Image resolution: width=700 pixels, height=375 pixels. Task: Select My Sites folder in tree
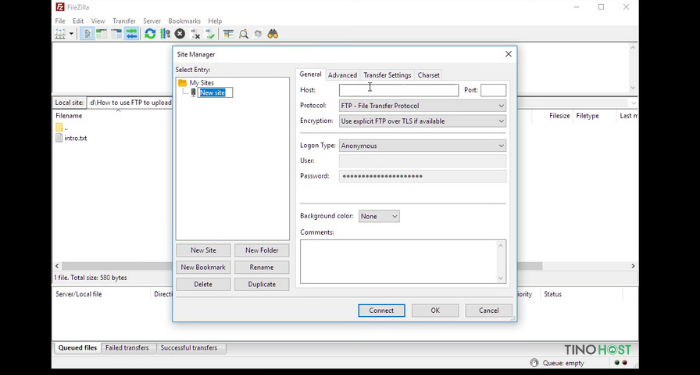click(201, 83)
